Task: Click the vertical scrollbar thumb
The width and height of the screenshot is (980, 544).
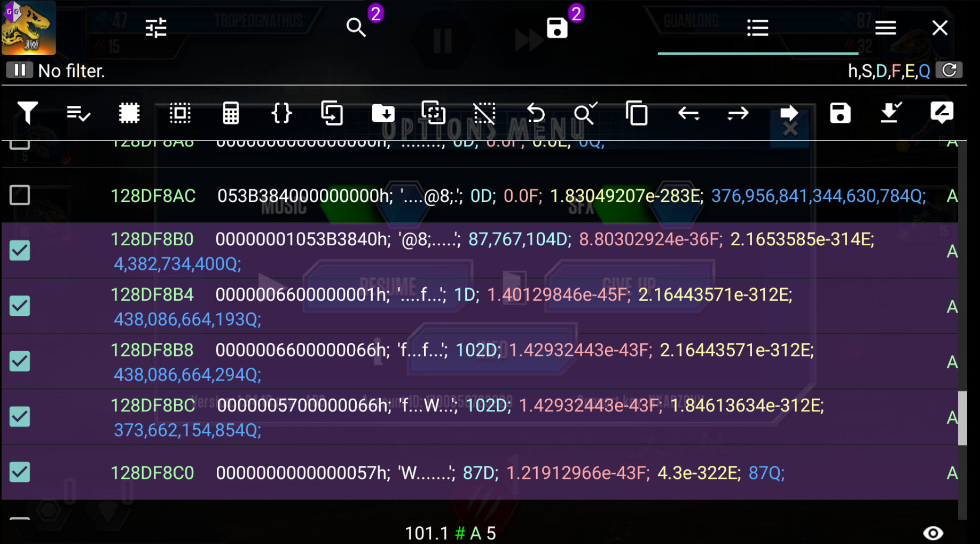Action: (962, 418)
